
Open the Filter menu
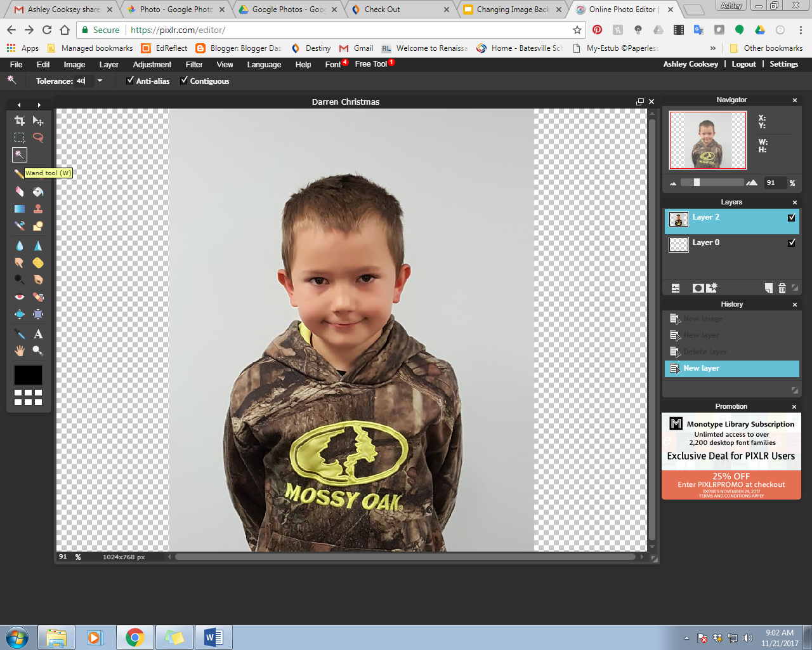(194, 64)
